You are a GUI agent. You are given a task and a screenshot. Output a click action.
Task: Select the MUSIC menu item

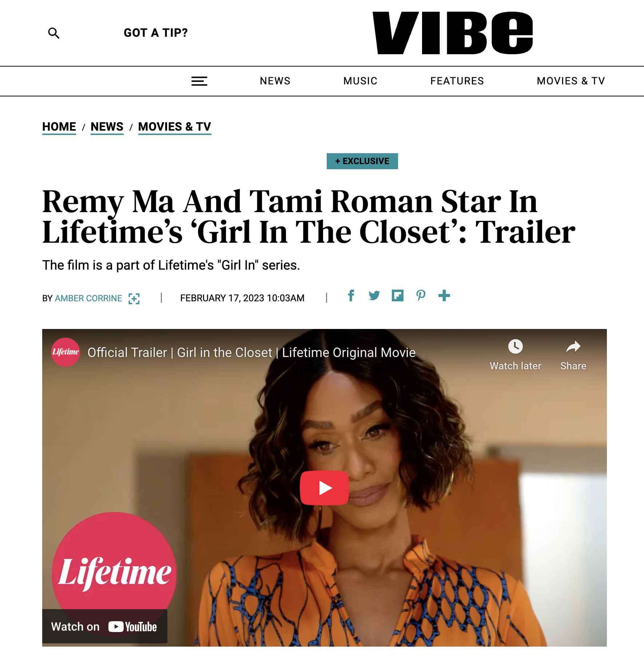coord(360,81)
